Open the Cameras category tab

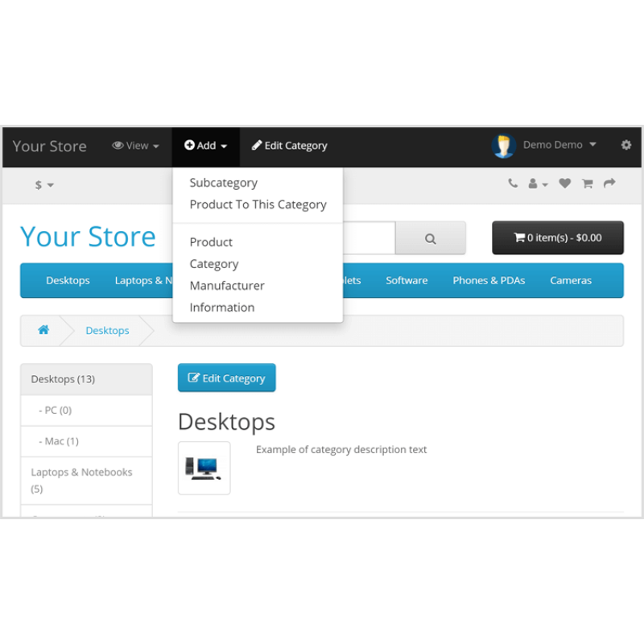click(571, 280)
